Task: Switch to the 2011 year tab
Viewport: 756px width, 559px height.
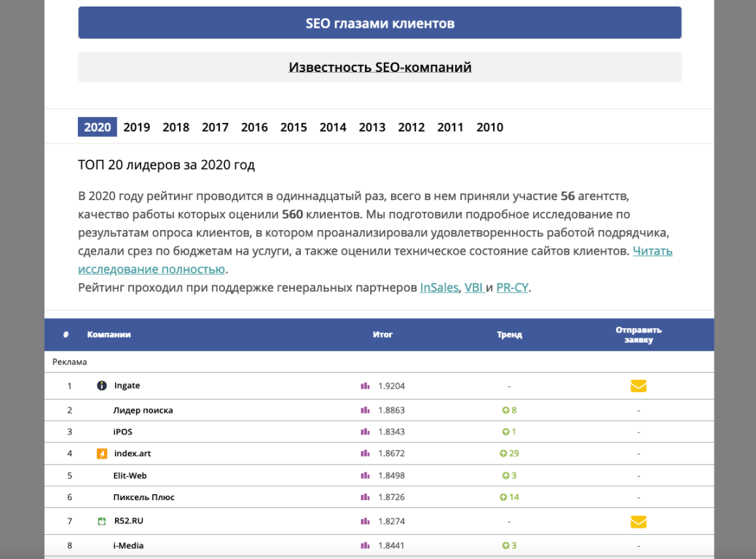Action: tap(450, 127)
